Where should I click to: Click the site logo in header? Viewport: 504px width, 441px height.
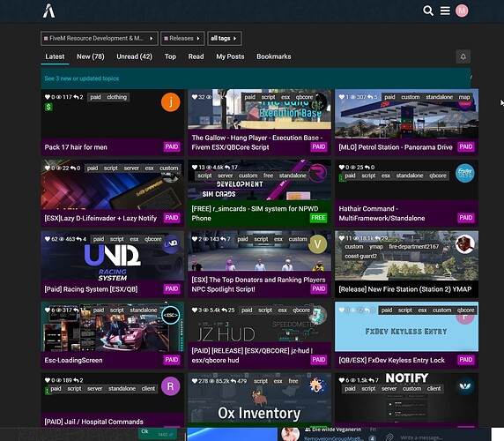[48, 11]
